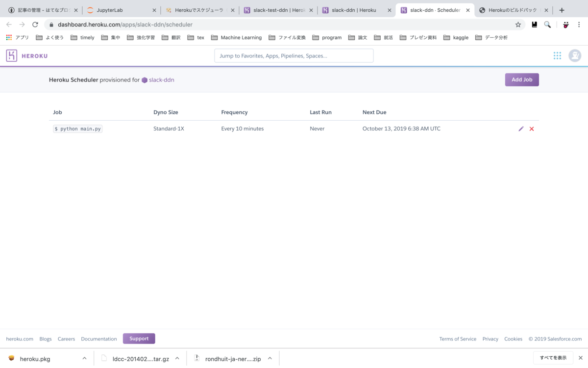This screenshot has width=588, height=368.
Task: Select the $ python main.py job text
Action: tap(78, 129)
